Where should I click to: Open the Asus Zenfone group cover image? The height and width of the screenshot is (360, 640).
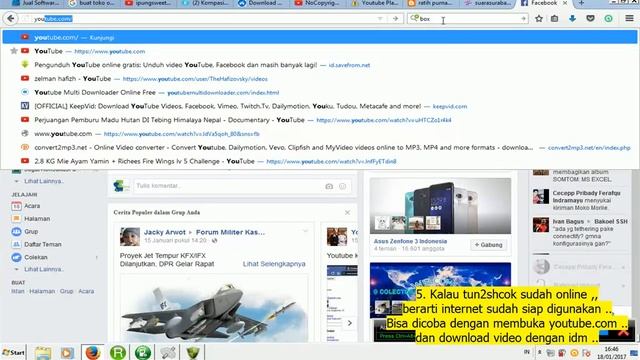[440, 206]
